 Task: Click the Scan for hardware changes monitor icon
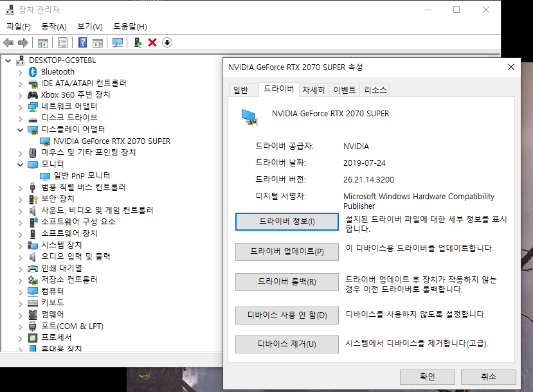click(x=118, y=43)
